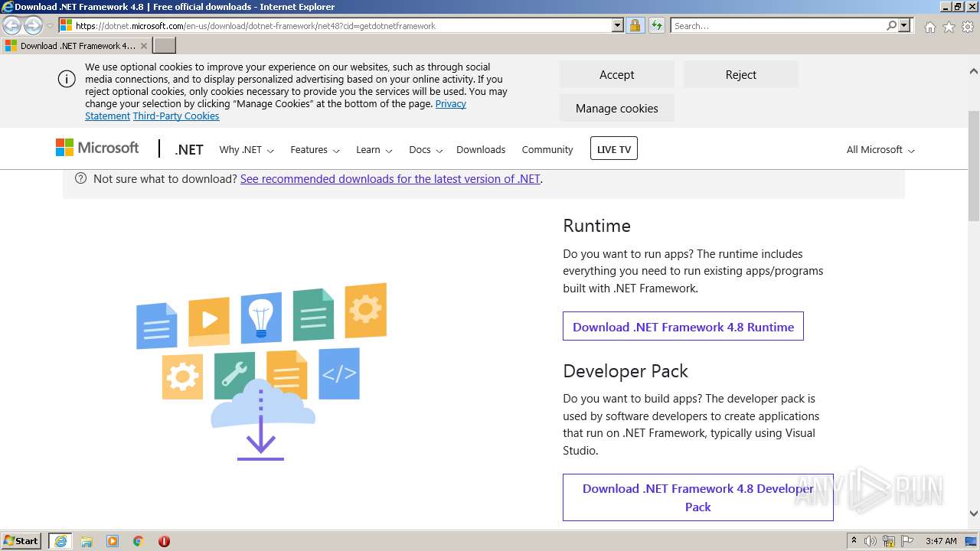Open Favorites star icon

coord(949,27)
